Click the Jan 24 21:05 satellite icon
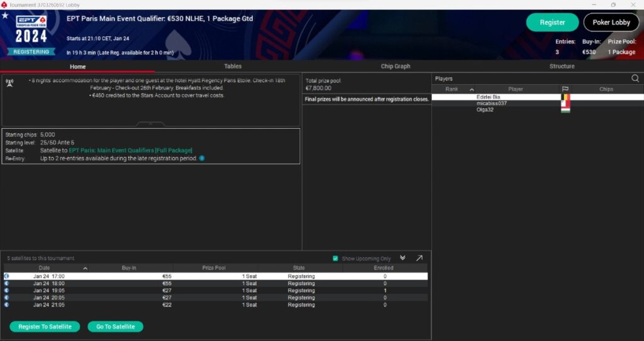This screenshot has height=341, width=644. pyautogui.click(x=6, y=305)
